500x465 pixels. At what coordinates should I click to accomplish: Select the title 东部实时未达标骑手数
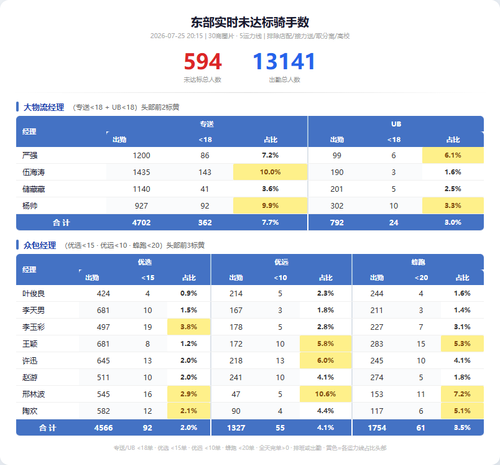click(x=250, y=22)
